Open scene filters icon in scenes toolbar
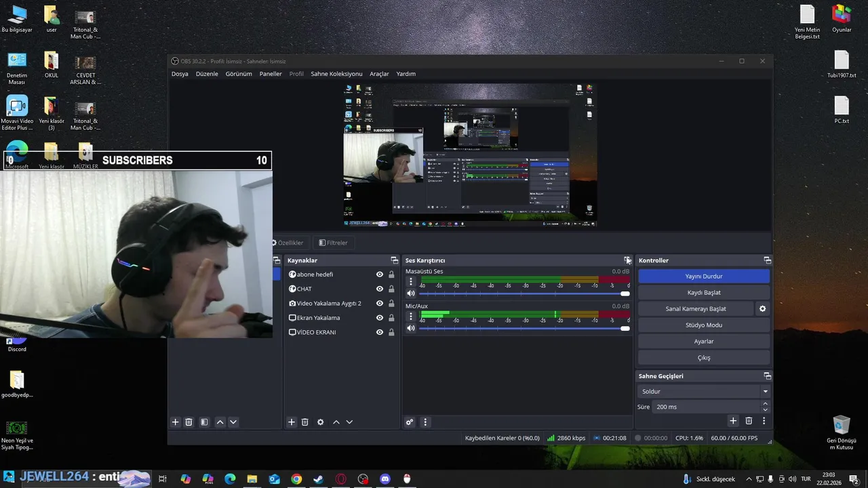 204,422
